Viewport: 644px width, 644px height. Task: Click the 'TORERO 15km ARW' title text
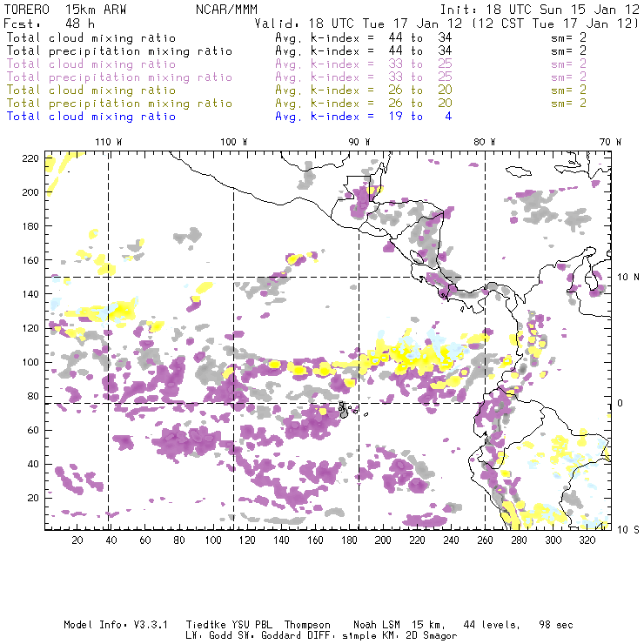coord(65,10)
